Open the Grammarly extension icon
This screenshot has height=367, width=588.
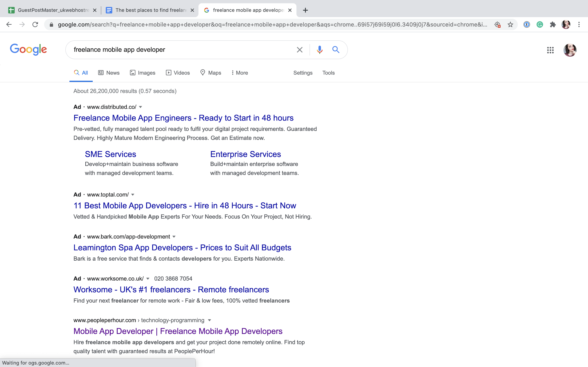540,24
